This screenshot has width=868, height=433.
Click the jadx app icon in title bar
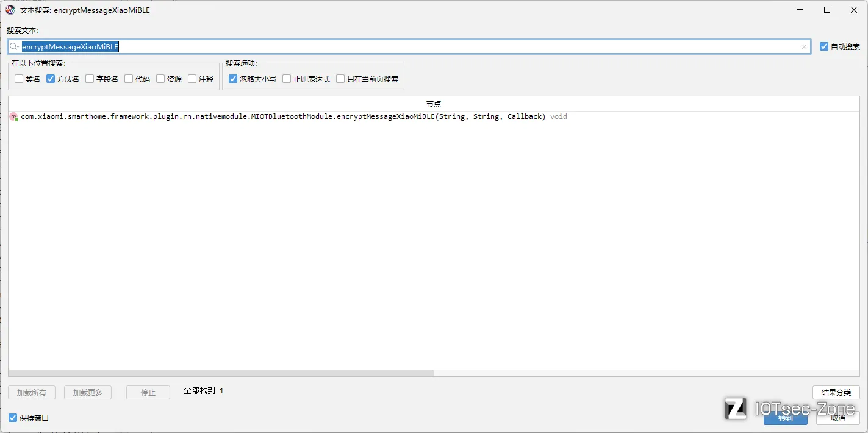coord(10,10)
